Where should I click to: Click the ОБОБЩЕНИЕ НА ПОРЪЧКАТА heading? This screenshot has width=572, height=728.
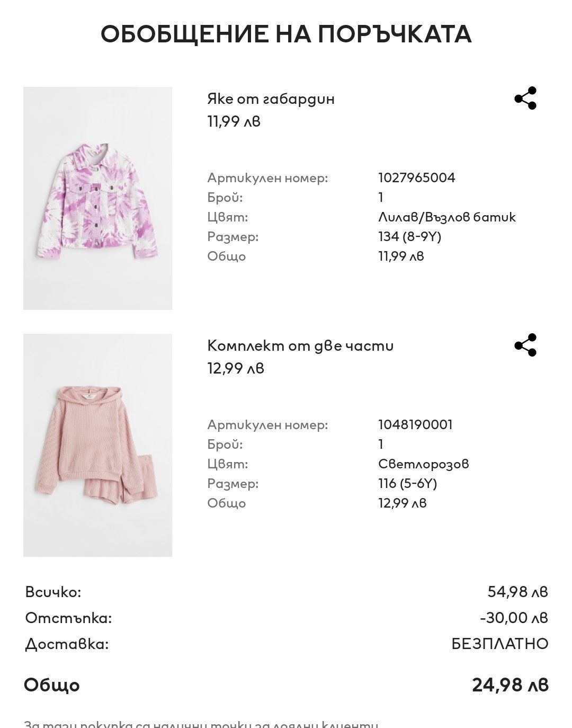(286, 34)
